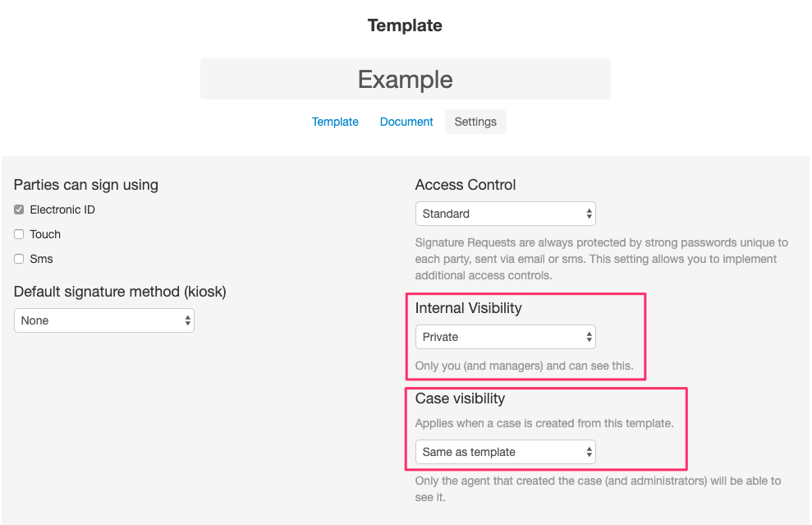Click the Touch label text

pyautogui.click(x=45, y=234)
